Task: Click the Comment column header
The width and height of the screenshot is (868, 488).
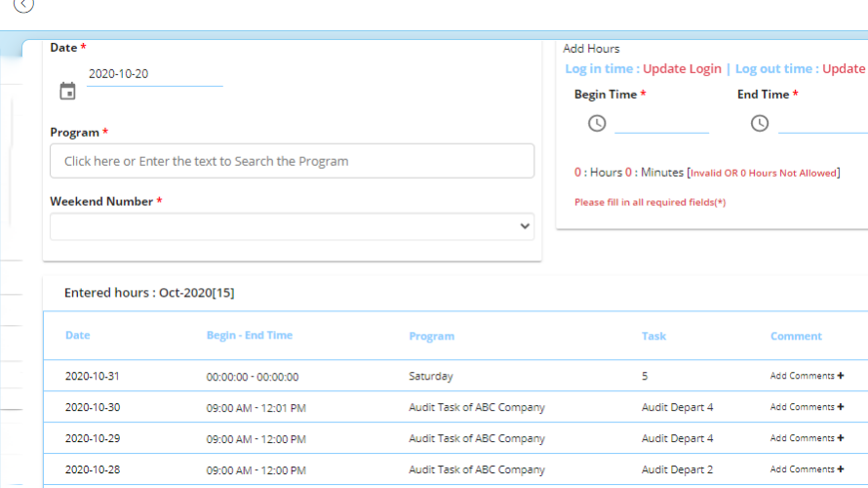Action: [796, 337]
